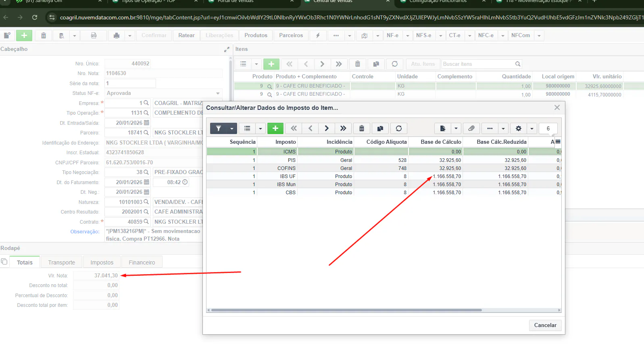
Task: Open the filter dropdown arrow in the tax dialog
Action: click(x=232, y=128)
